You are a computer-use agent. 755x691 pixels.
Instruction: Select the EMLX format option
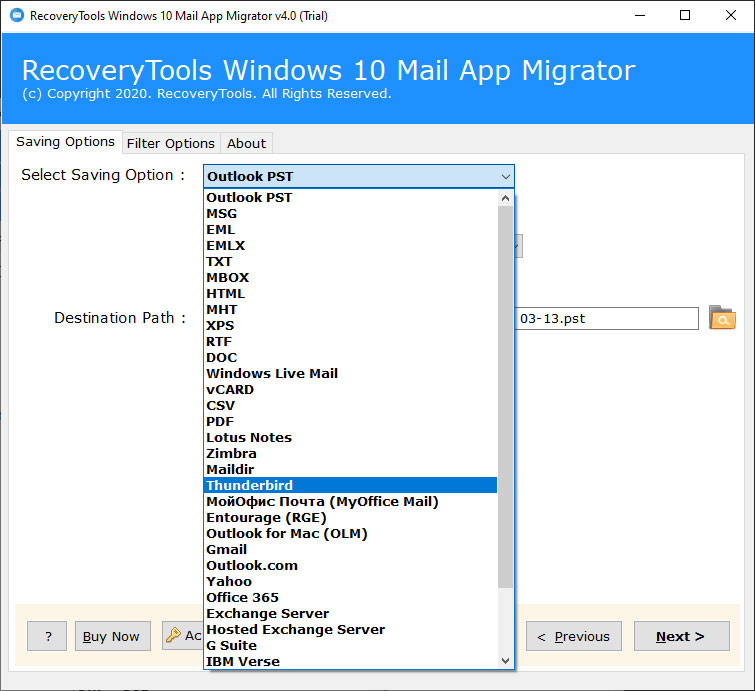tap(351, 246)
